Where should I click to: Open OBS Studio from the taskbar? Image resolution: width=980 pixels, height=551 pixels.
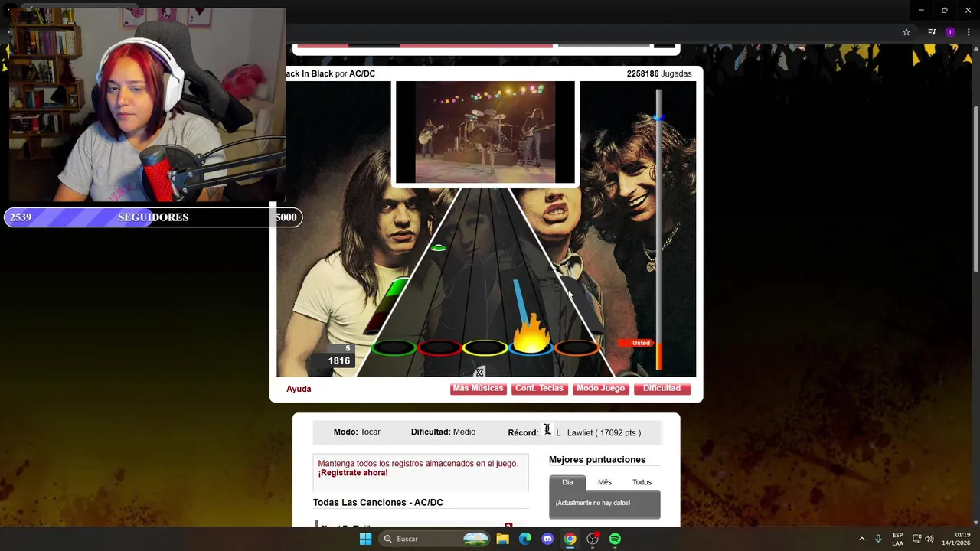tap(593, 539)
